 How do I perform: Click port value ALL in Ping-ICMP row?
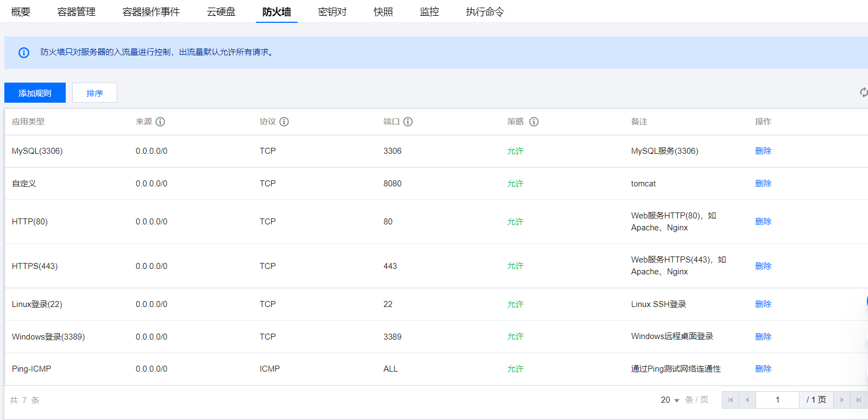coord(391,369)
